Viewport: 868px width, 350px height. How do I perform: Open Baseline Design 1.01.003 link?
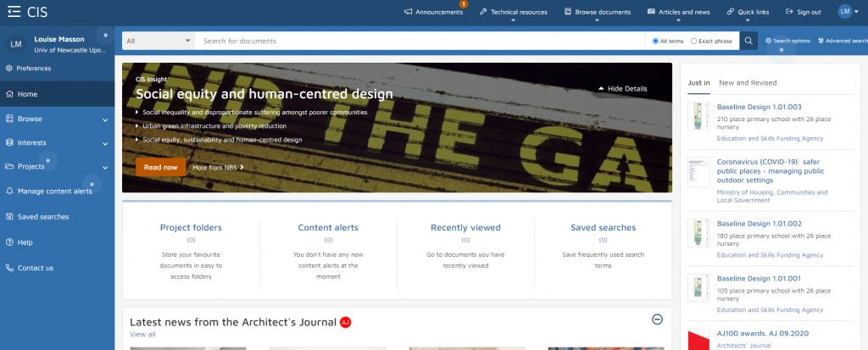[759, 108]
